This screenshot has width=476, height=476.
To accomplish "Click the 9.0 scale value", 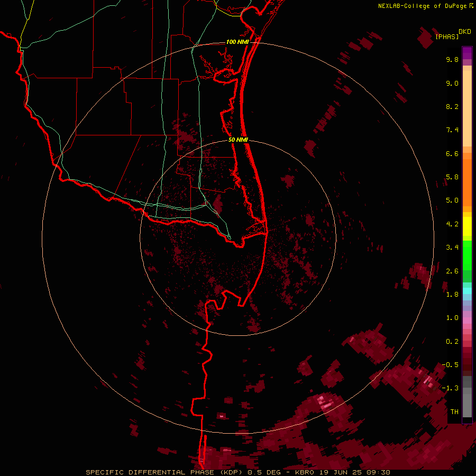I will [x=452, y=83].
